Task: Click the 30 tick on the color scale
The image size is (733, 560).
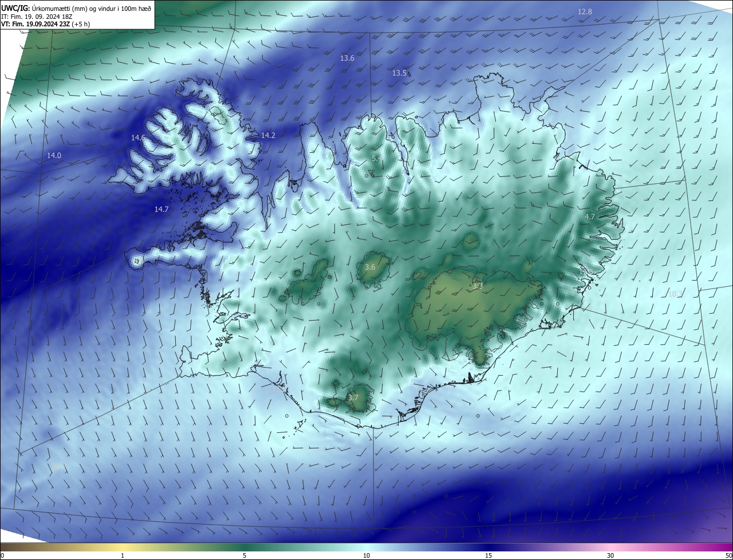Action: [610, 555]
